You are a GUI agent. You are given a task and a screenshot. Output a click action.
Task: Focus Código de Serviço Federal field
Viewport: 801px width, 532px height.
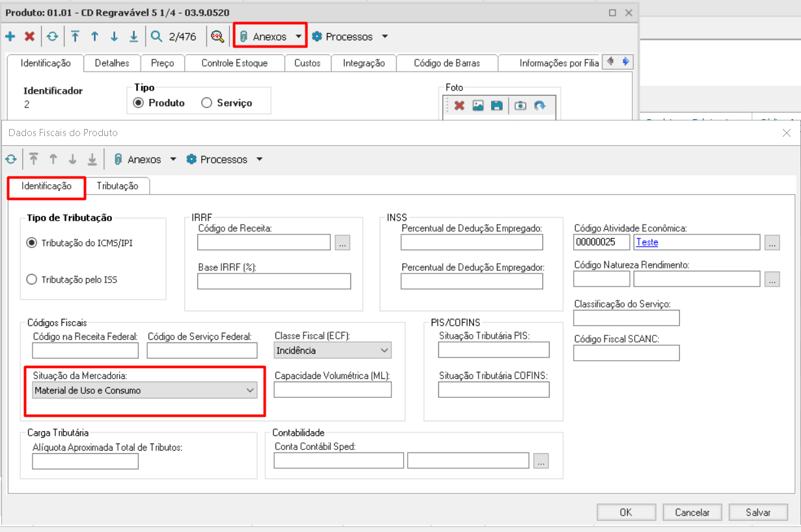[x=202, y=350]
